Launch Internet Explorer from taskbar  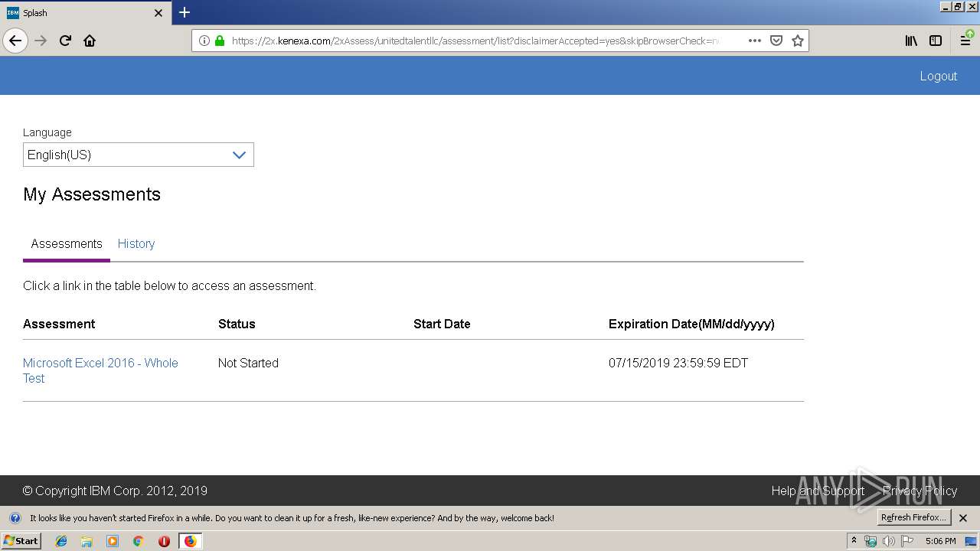[61, 541]
